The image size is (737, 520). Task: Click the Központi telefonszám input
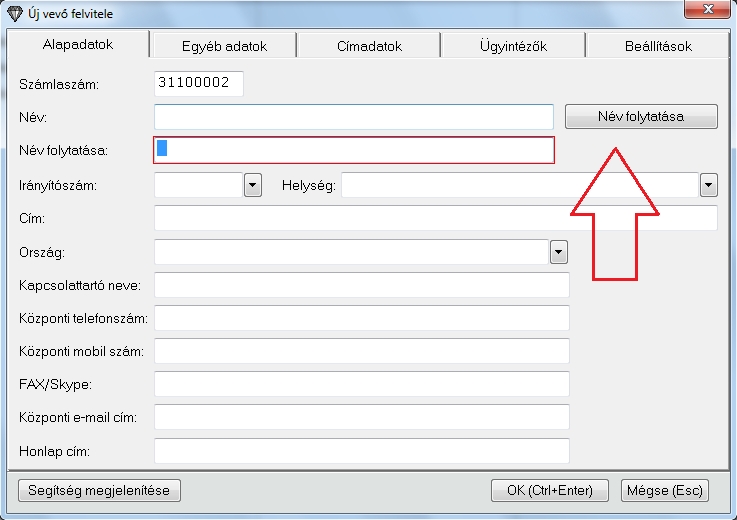(x=362, y=318)
